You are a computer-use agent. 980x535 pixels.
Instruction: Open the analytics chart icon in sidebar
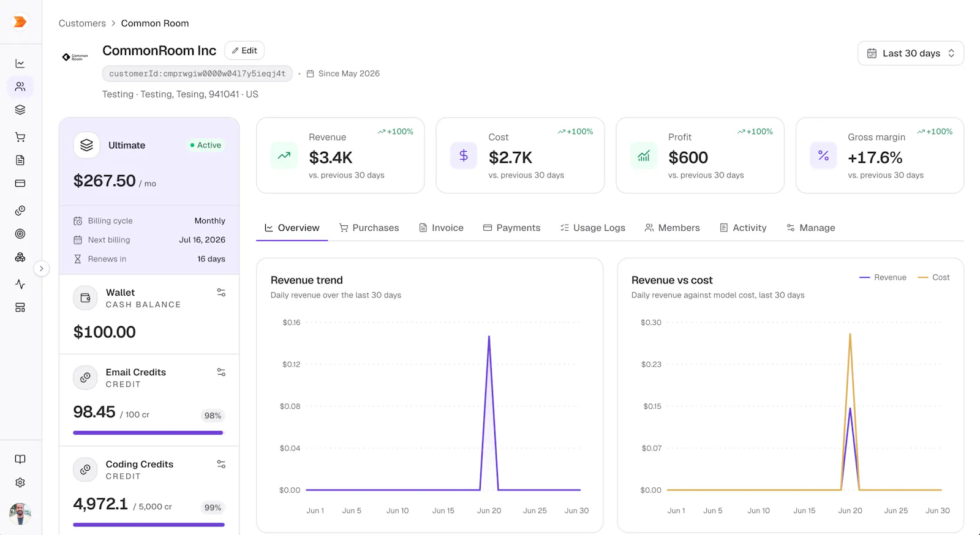(x=20, y=64)
